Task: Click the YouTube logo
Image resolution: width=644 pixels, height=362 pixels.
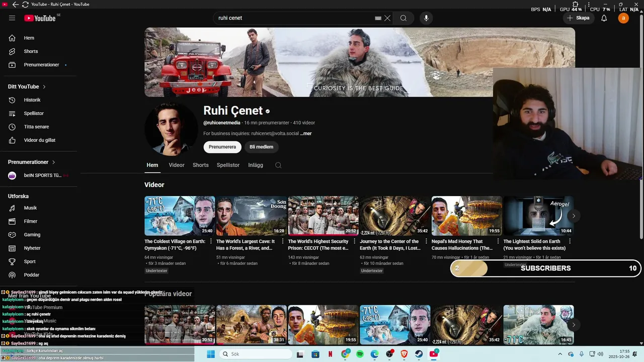Action: coord(40,18)
